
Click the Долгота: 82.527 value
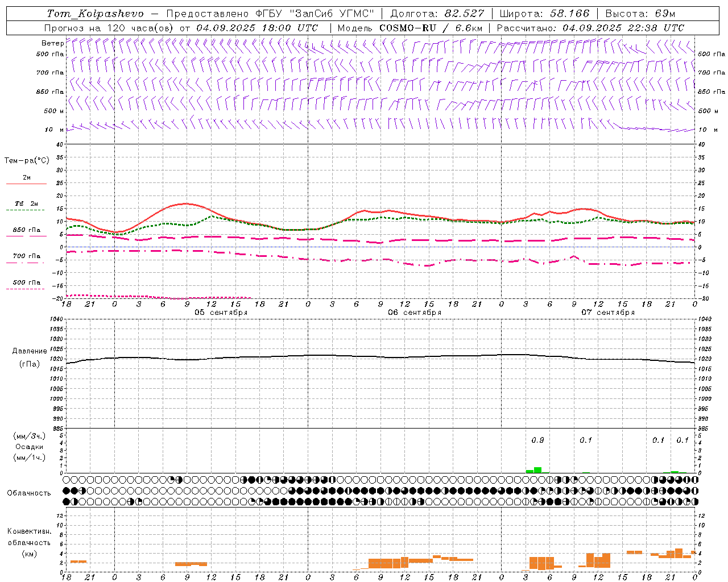point(437,14)
